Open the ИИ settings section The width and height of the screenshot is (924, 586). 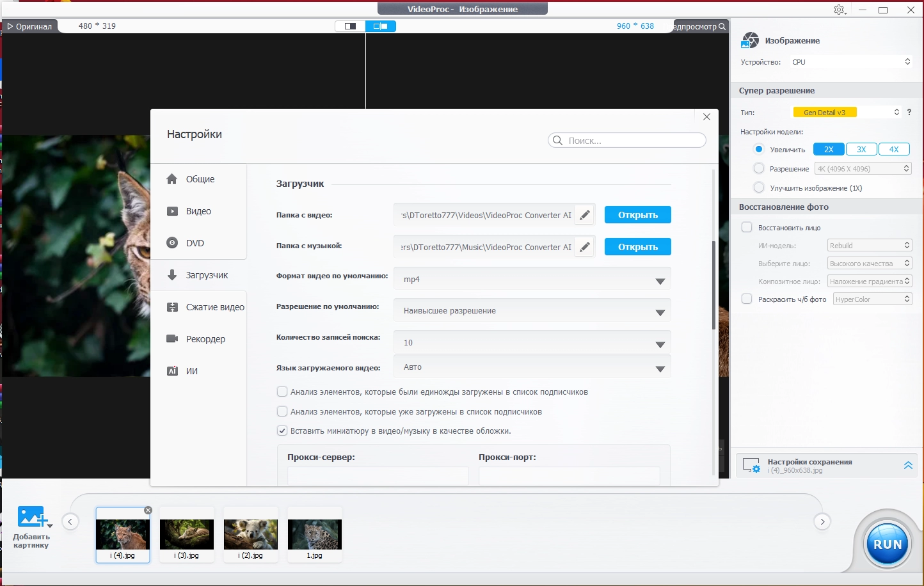tap(199, 371)
